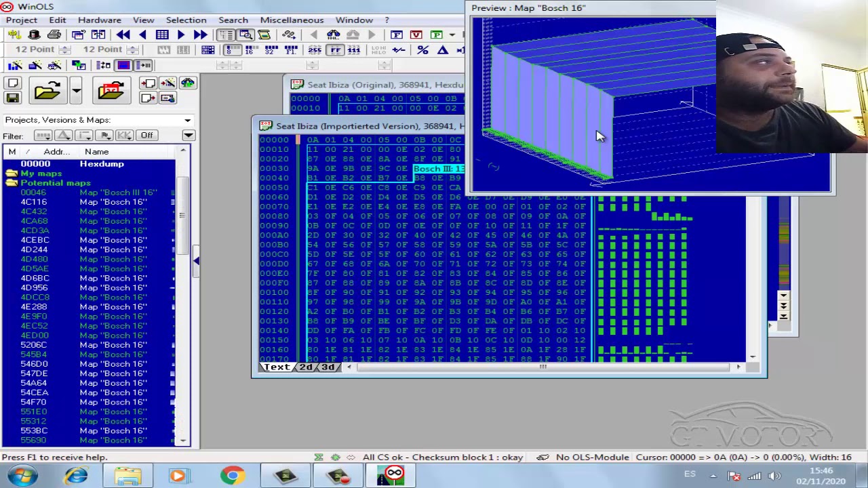This screenshot has width=868, height=488.
Task: Click the binoculars search icon
Action: 333,35
